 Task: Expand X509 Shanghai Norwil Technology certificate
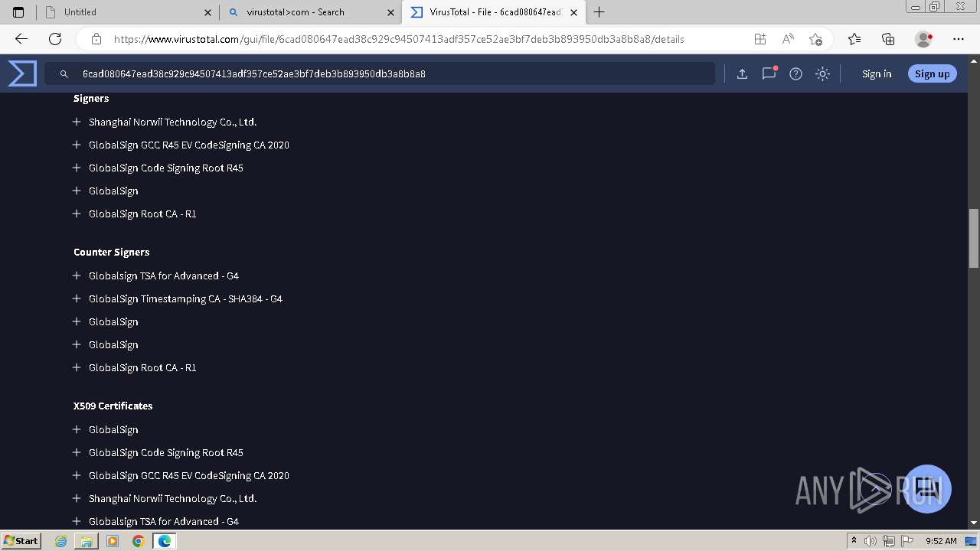[x=77, y=498]
